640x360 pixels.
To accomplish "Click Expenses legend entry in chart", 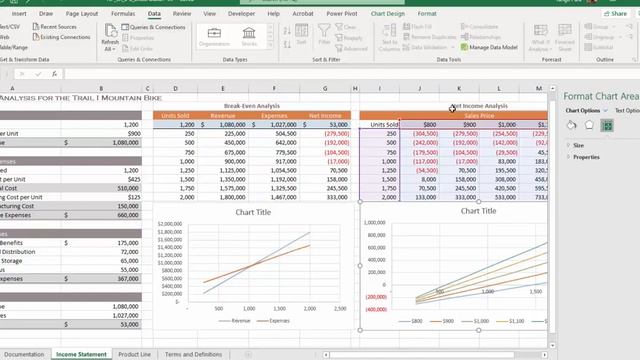I will click(273, 321).
